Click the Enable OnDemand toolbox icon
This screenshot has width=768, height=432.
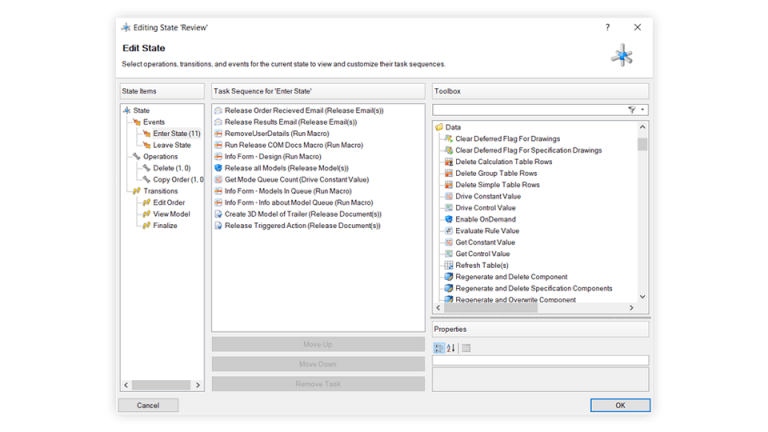(448, 219)
